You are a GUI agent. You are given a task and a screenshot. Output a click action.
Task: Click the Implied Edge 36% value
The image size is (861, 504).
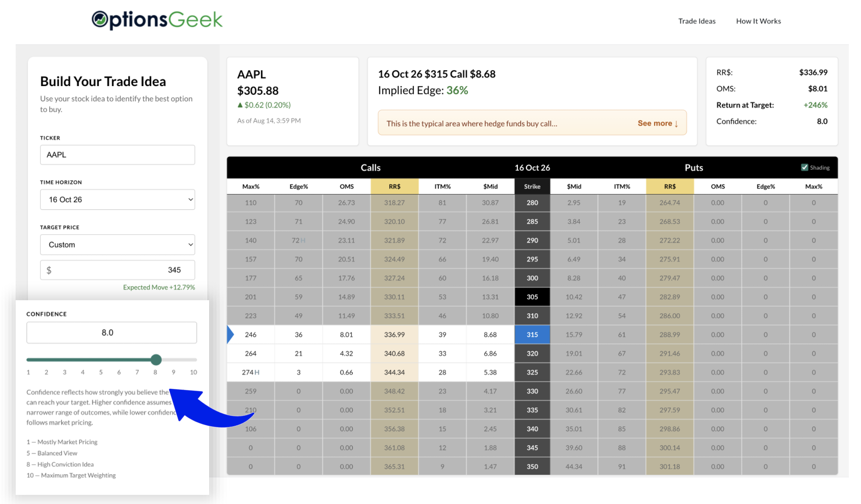457,90
